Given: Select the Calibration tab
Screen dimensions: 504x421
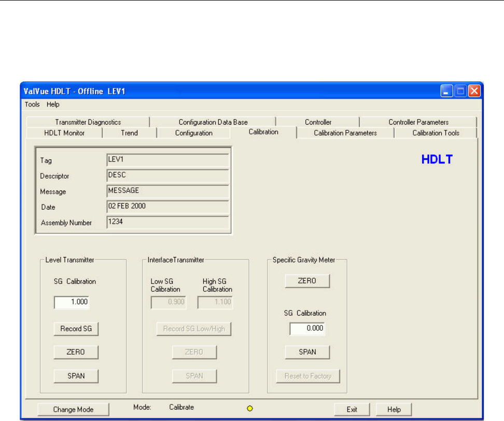Looking at the screenshot, I should point(263,132).
